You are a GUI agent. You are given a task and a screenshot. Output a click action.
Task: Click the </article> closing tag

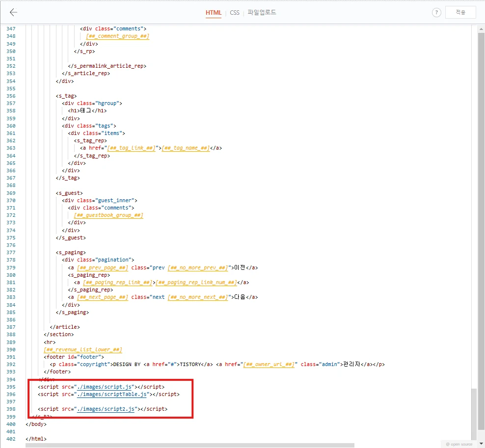[65, 327]
